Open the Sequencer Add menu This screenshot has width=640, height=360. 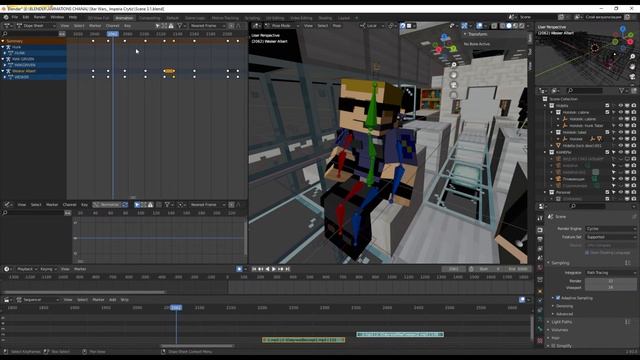113,300
